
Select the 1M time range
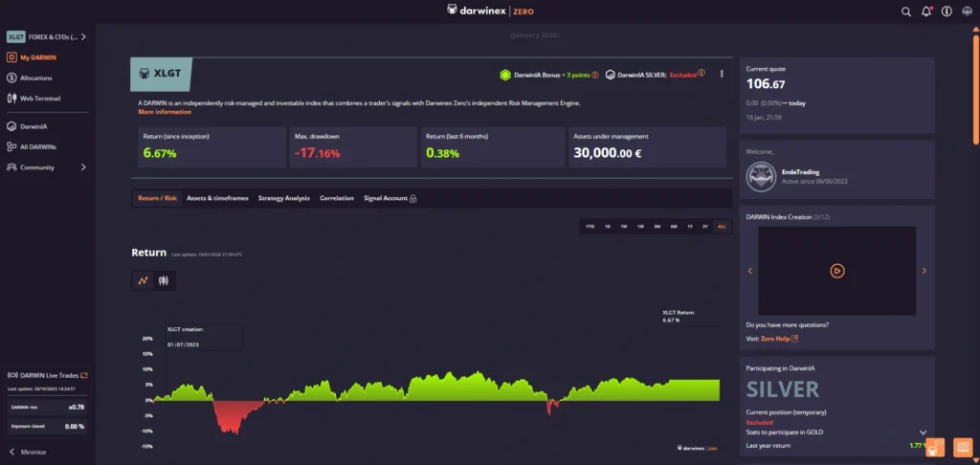click(x=640, y=226)
